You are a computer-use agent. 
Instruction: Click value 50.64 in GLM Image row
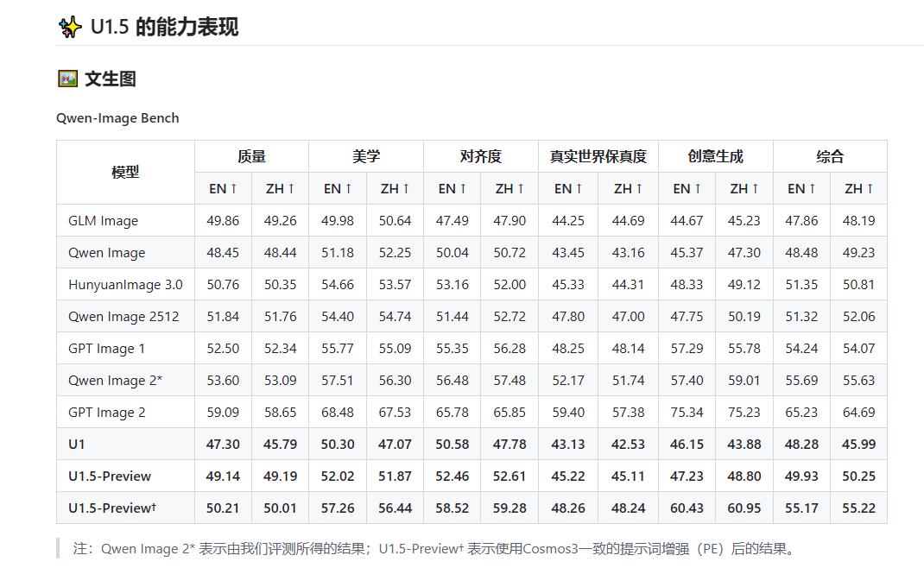click(395, 221)
